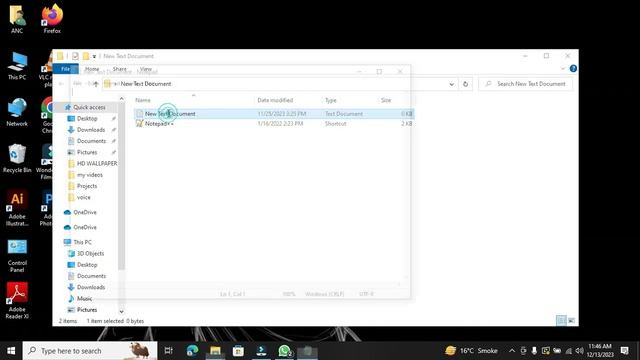640x360 pixels.
Task: Open Projects folder in navigation pane
Action: pos(87,186)
